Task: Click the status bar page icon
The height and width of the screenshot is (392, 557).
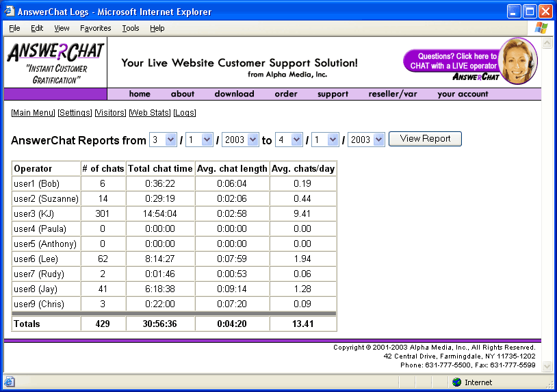Action: (x=9, y=382)
